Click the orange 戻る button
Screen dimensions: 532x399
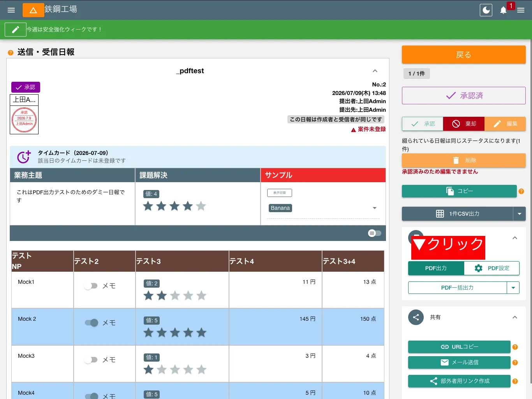click(464, 55)
